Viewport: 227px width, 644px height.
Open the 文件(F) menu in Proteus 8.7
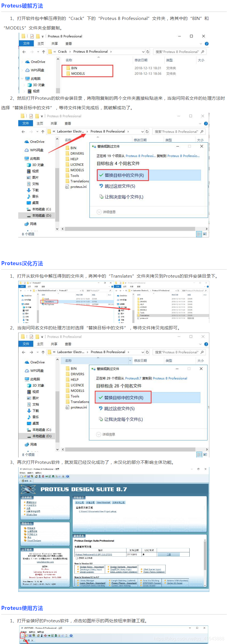click(22, 473)
